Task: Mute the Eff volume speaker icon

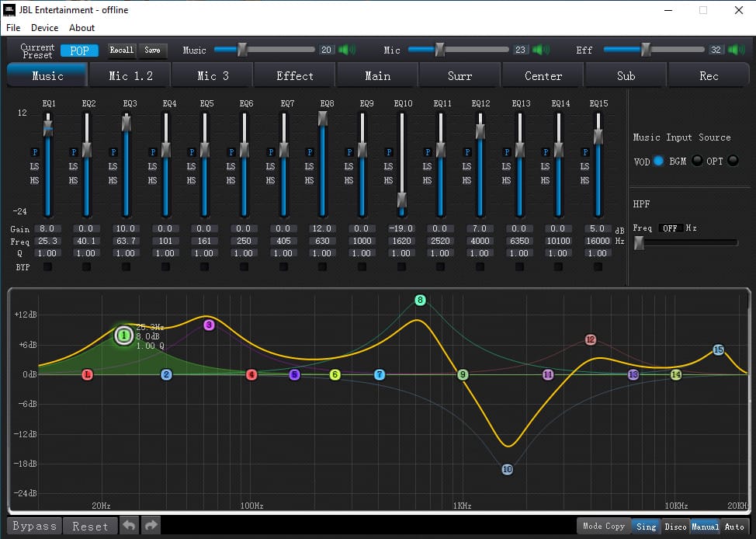Action: (737, 50)
